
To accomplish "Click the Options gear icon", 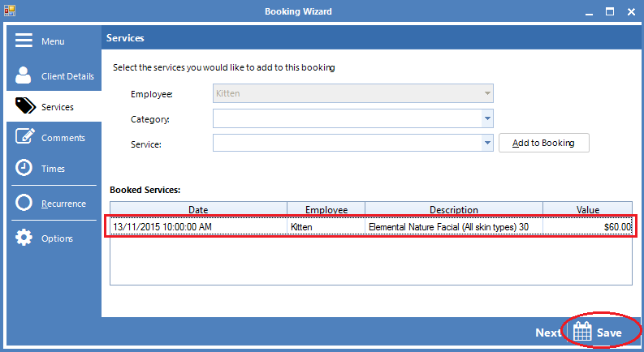I will pyautogui.click(x=24, y=238).
